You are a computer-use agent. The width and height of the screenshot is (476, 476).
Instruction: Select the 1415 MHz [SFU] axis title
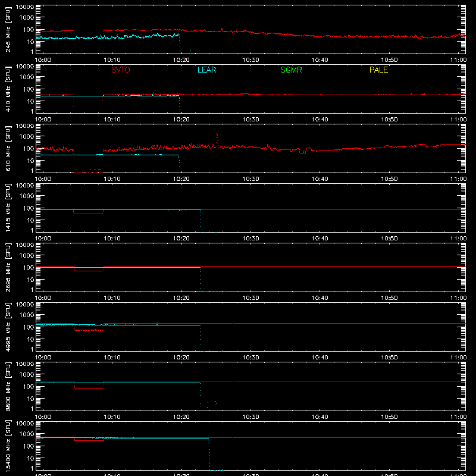(x=8, y=208)
